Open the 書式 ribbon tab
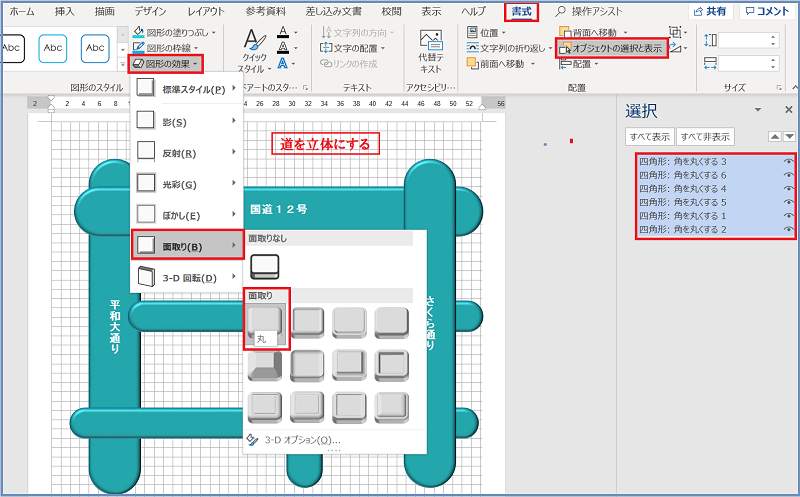 click(521, 11)
